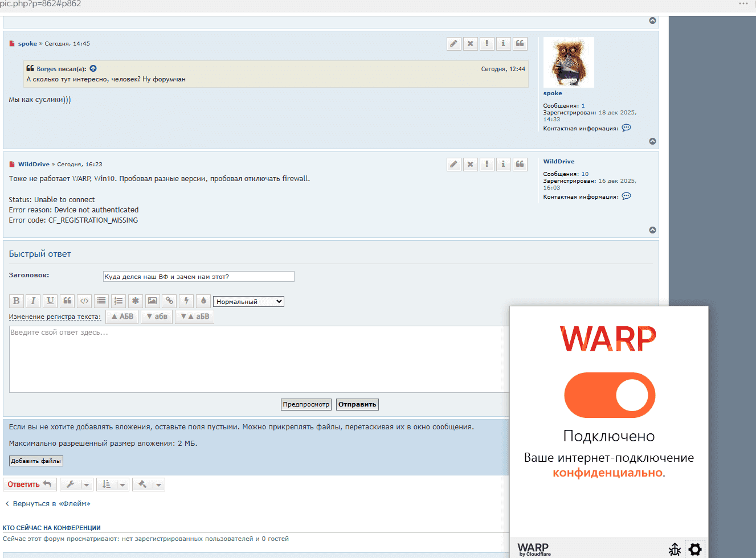Viewport: 756px width, 558px height.
Task: Click the 'Status: Unable to connect' line
Action: point(52,200)
